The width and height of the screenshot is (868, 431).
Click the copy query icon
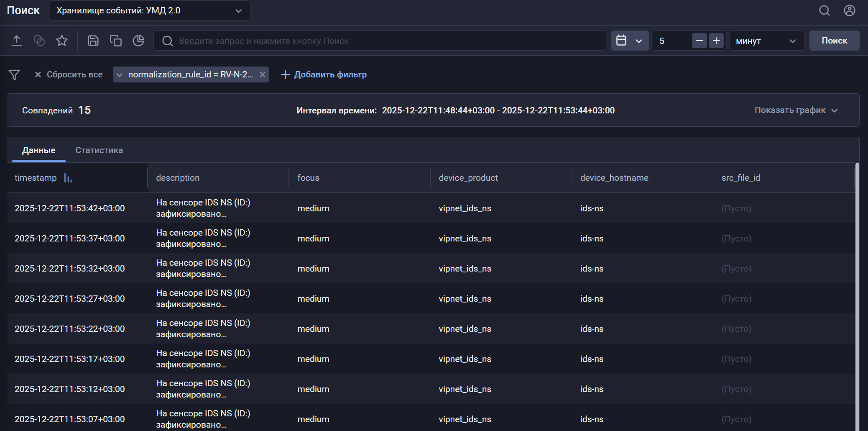coord(116,41)
